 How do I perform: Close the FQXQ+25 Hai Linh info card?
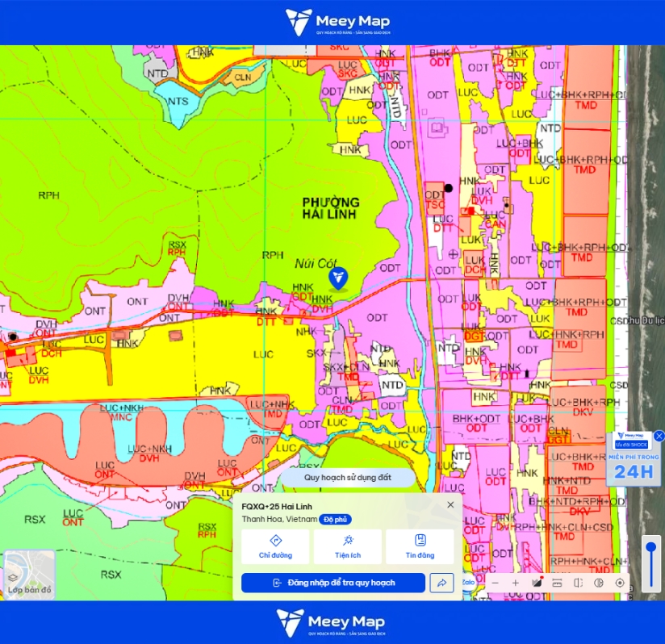tap(450, 504)
